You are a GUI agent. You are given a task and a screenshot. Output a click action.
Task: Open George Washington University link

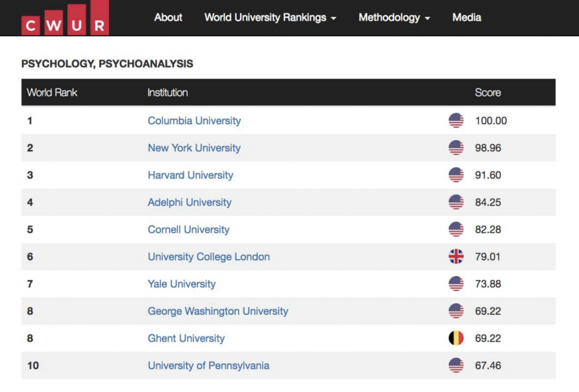click(x=218, y=311)
